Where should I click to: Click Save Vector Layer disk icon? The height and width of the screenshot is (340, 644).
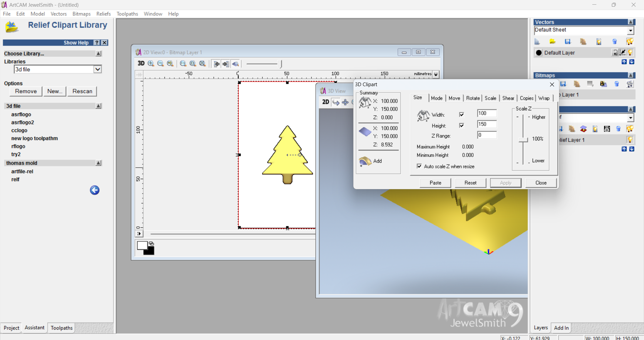click(568, 42)
